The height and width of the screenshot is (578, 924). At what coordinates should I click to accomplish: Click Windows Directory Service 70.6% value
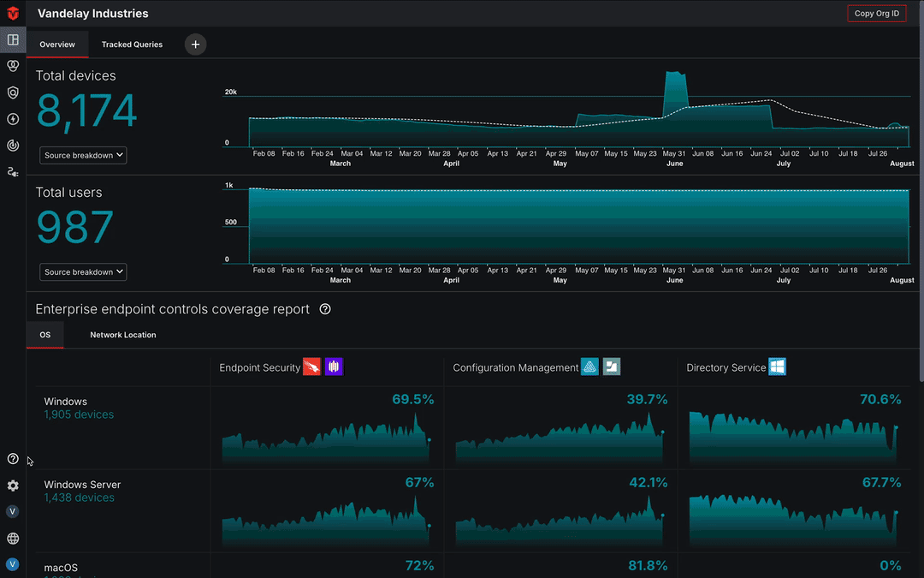880,399
